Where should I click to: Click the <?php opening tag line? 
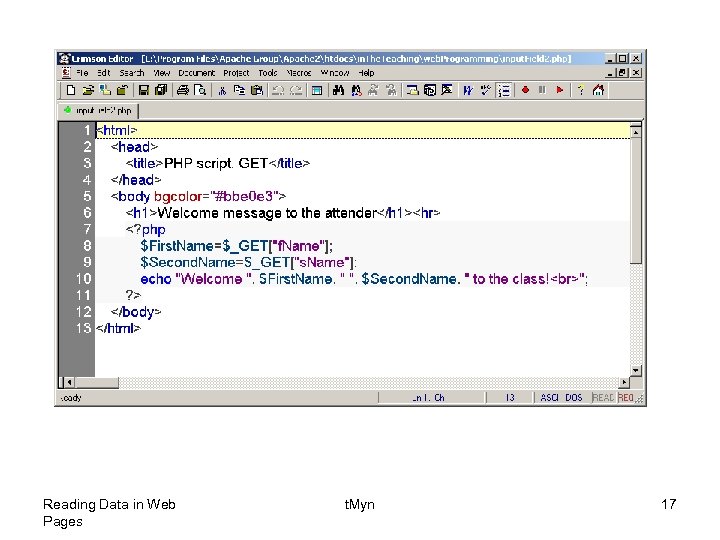(x=146, y=230)
